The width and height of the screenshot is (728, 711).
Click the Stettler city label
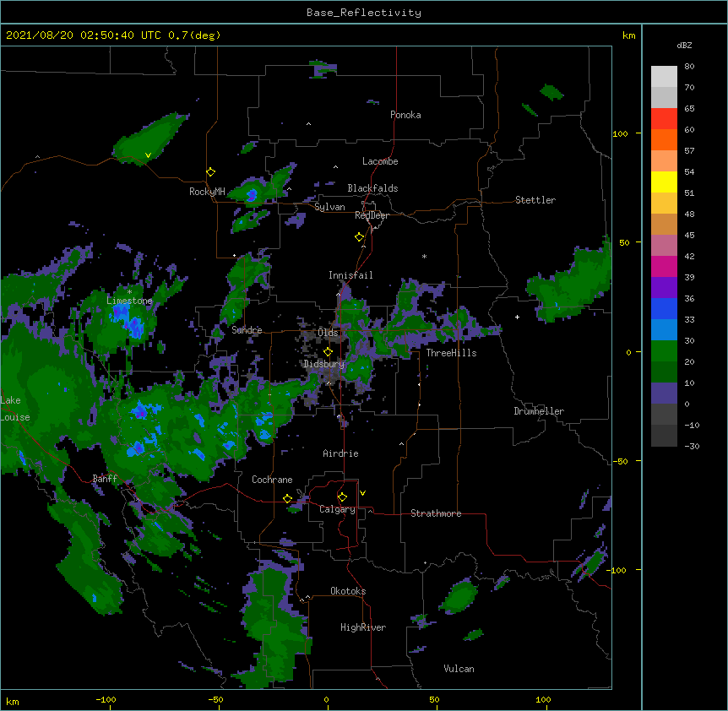click(535, 200)
